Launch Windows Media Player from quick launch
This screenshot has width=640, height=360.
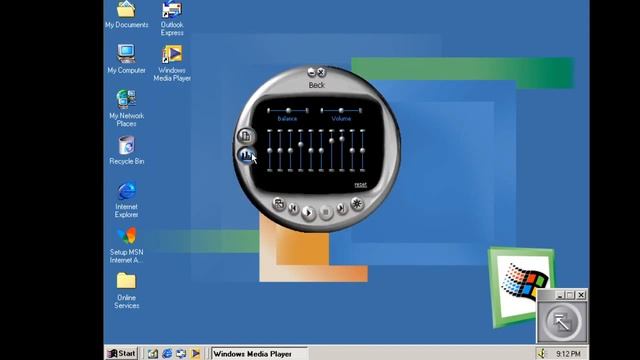tap(196, 353)
